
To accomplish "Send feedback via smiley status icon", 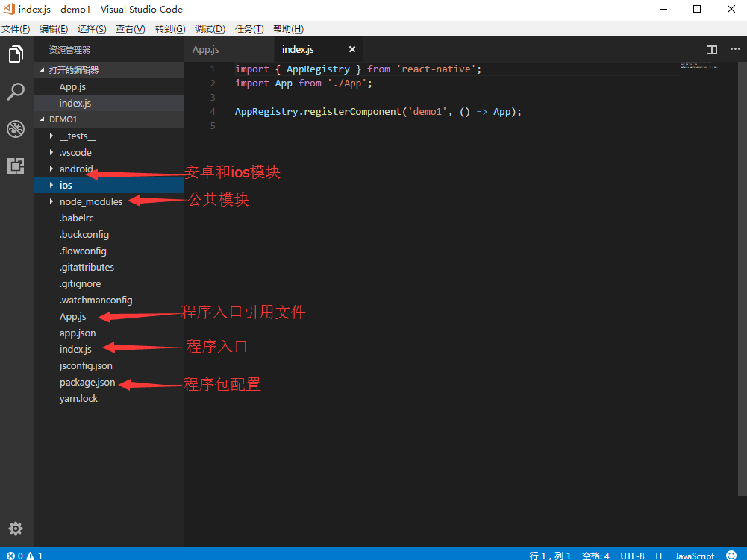I will click(731, 555).
